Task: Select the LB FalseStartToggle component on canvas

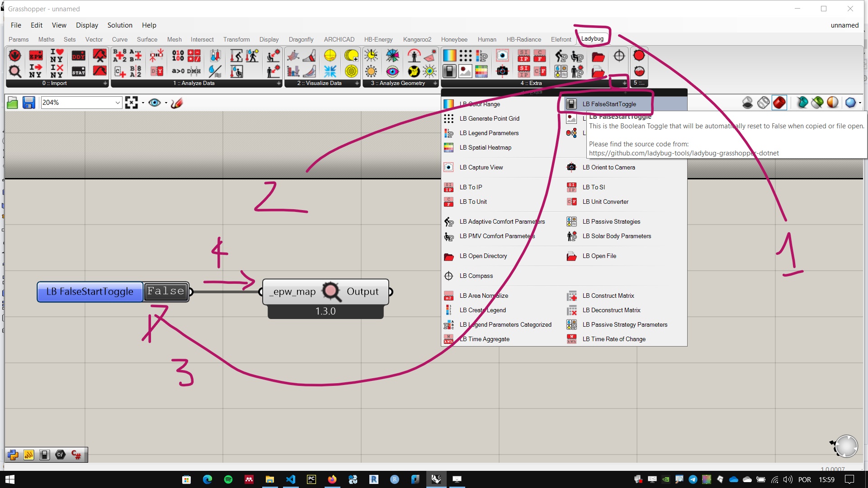Action: coord(90,291)
